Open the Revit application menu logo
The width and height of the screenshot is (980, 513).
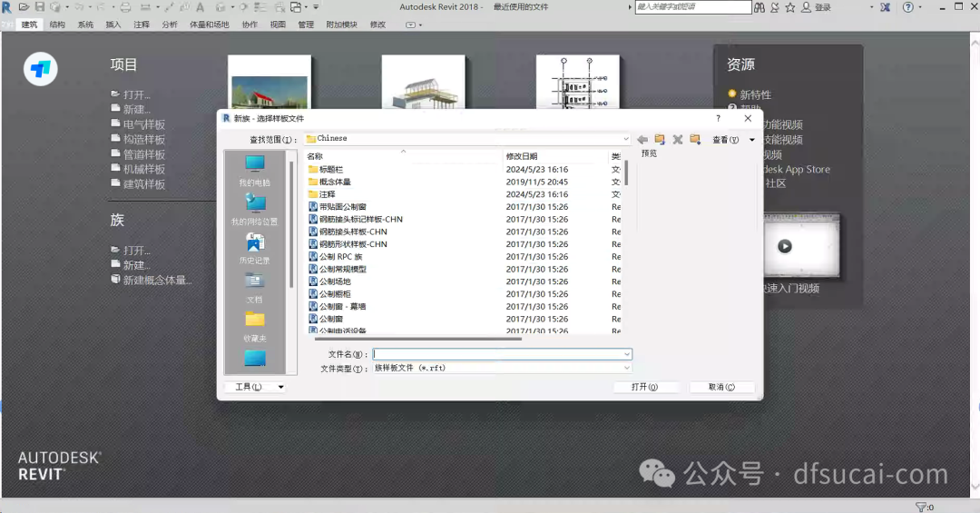[7, 7]
